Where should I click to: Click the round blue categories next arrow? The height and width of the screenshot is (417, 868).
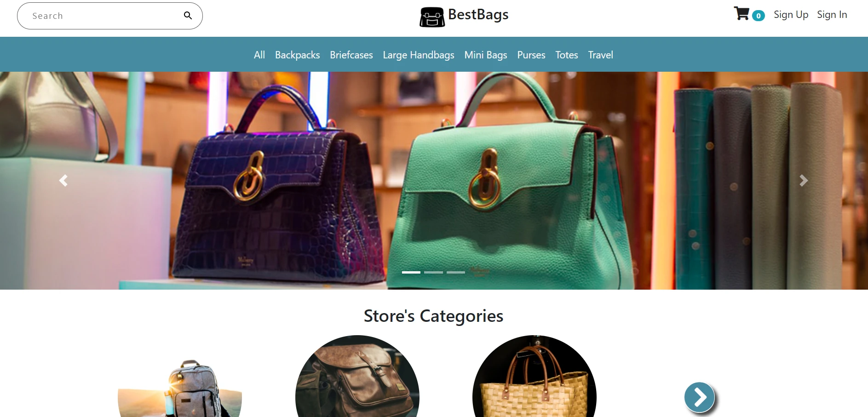pos(699,397)
